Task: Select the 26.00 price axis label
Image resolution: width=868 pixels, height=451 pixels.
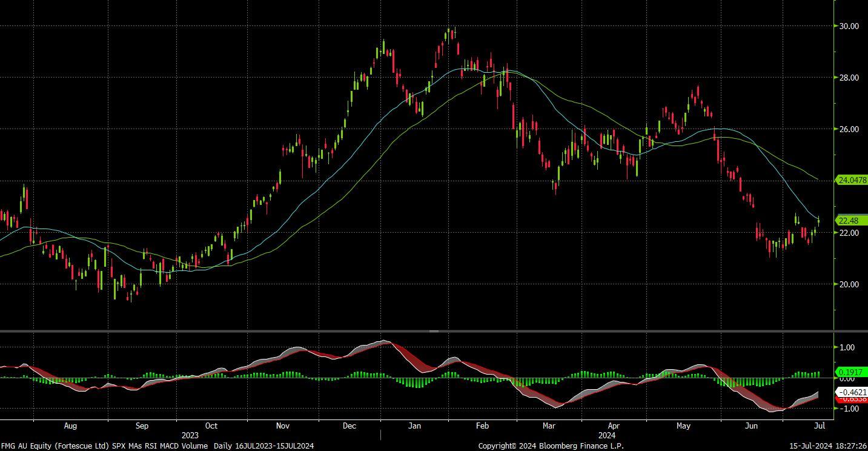Action: click(x=849, y=129)
